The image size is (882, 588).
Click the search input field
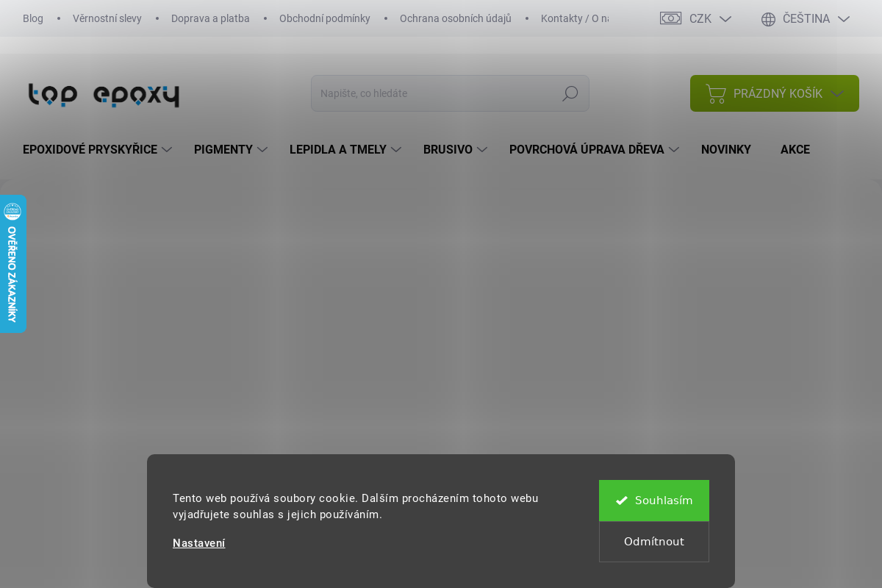click(x=435, y=93)
